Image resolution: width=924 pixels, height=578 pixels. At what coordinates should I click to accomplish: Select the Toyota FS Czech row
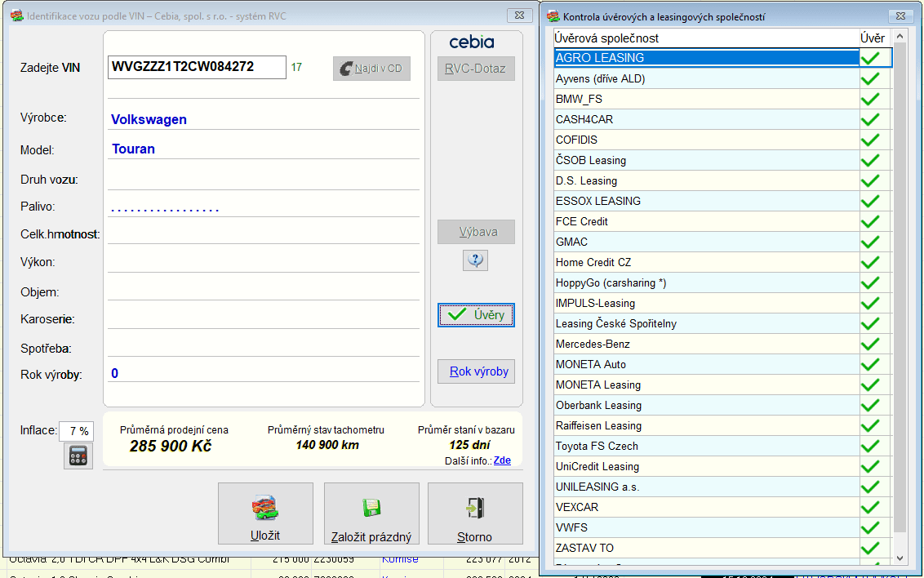tap(722, 446)
